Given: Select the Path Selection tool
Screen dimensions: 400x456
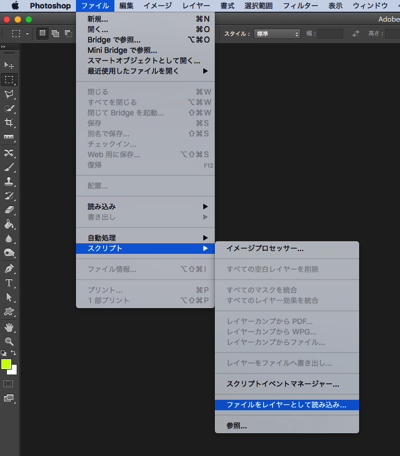Looking at the screenshot, I should pyautogui.click(x=9, y=297).
